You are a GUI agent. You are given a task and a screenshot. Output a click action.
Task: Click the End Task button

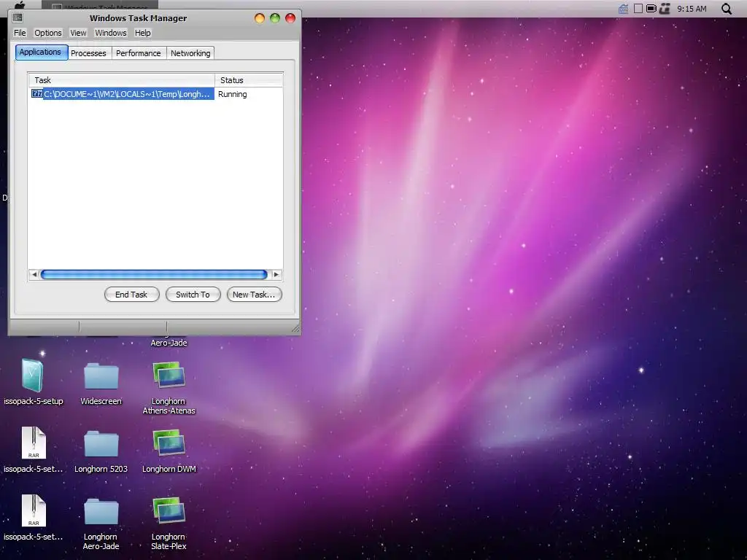click(131, 295)
